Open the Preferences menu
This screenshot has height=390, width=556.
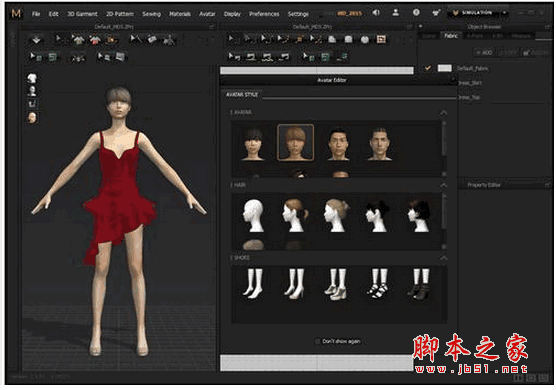264,14
